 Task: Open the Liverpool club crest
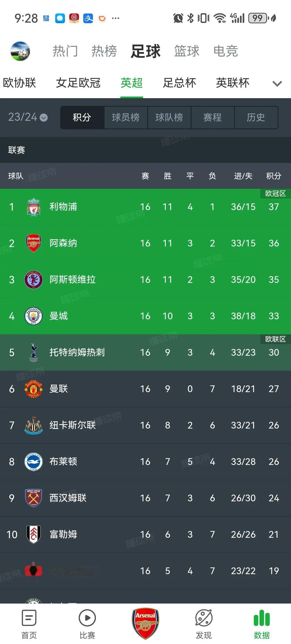point(33,207)
